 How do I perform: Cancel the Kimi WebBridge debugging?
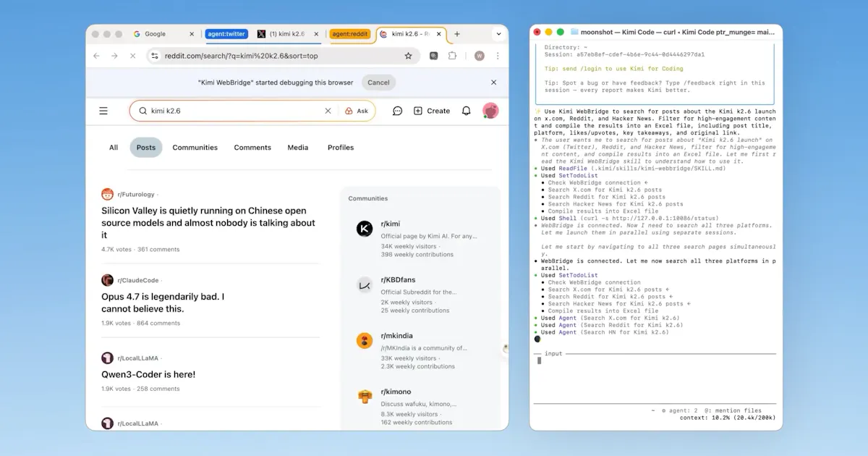tap(378, 83)
